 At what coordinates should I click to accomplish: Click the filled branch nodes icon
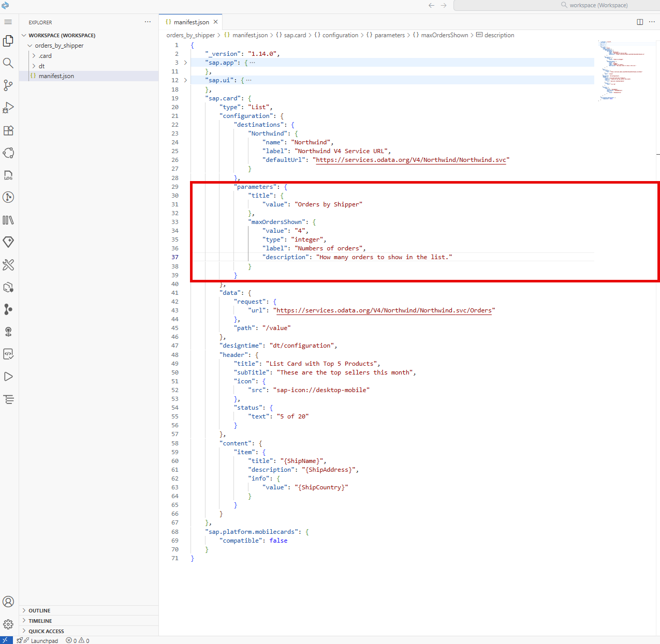coord(8,309)
